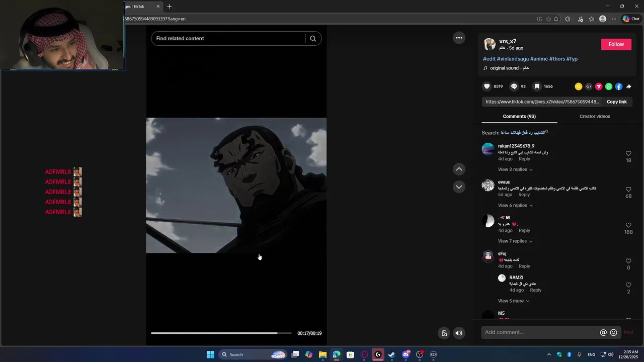Viewport: 644px width, 362px height.
Task: Expand View 5 more replies under sFoj
Action: (x=513, y=301)
